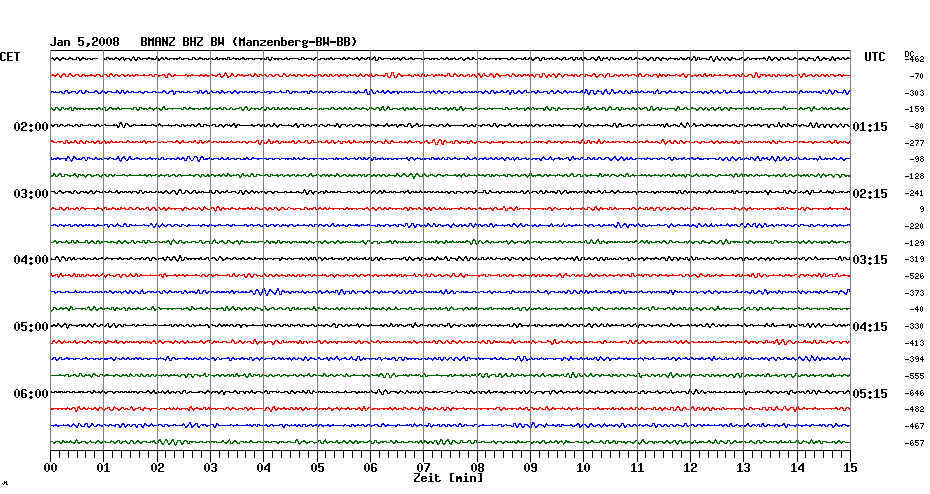The image size is (930, 494).
Task: Select DC offset value -462
Action: [915, 59]
